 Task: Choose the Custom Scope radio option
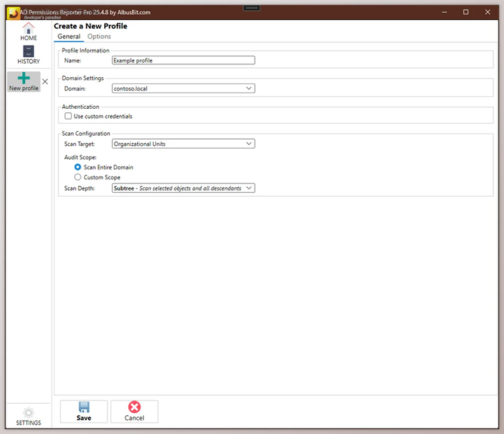click(77, 177)
